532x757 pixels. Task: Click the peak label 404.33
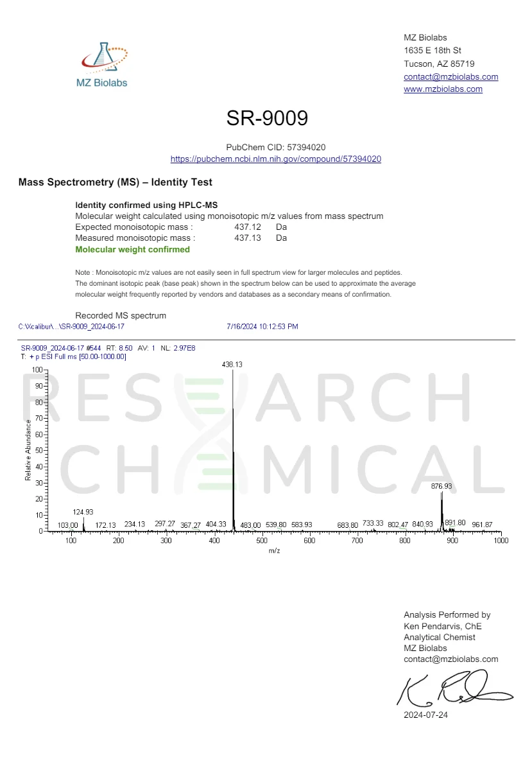pos(216,524)
